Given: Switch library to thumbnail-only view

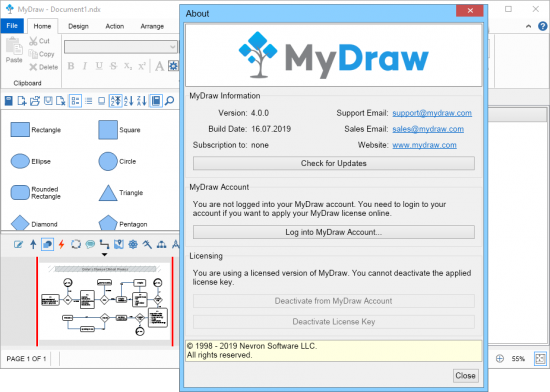Looking at the screenshot, I should [x=101, y=101].
